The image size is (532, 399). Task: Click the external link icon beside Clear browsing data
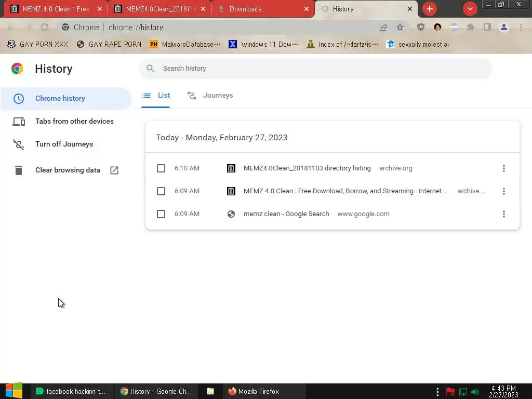pyautogui.click(x=114, y=170)
